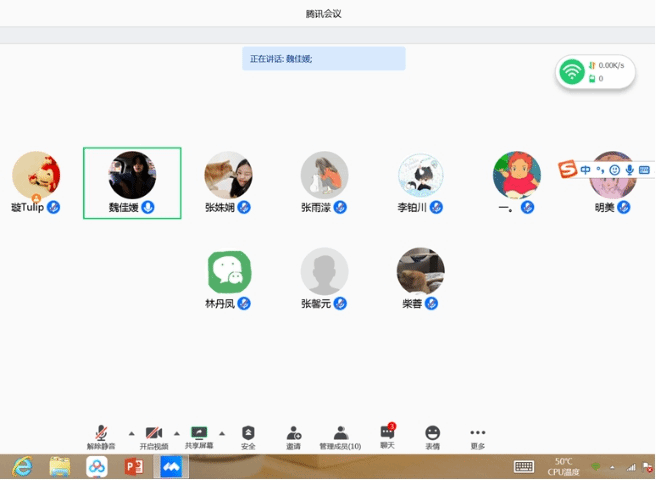Click participant name label 李铂川
The width and height of the screenshot is (656, 480).
point(412,208)
